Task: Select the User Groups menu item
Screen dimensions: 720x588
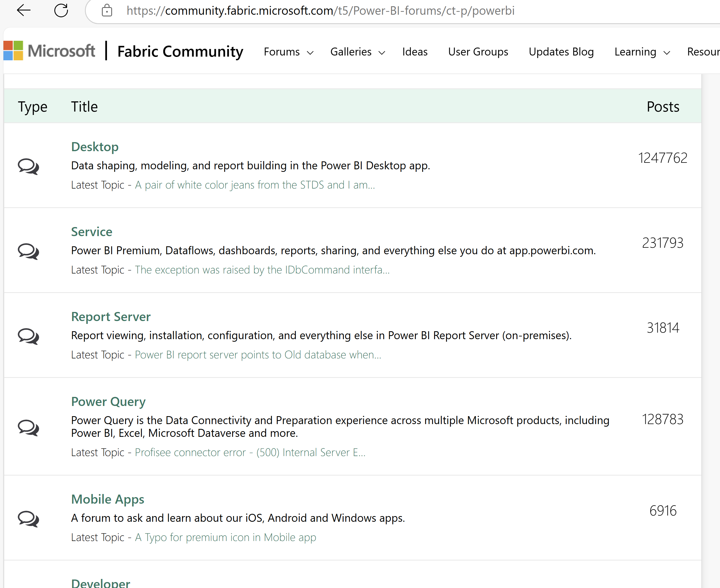Action: (478, 52)
